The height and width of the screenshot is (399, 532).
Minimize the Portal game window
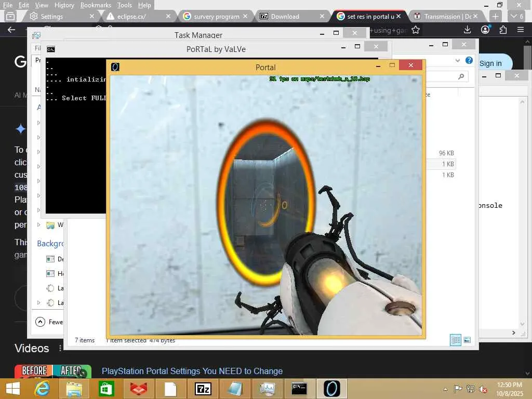378,66
